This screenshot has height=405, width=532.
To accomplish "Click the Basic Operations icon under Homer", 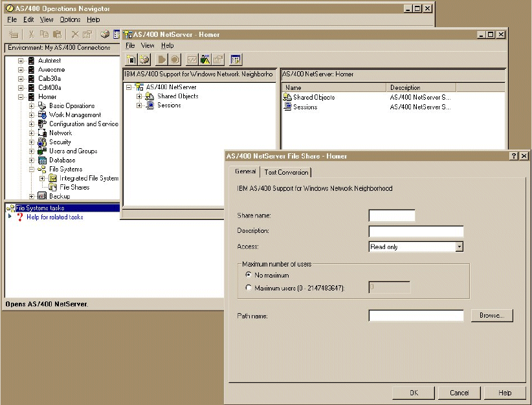I will [42, 106].
